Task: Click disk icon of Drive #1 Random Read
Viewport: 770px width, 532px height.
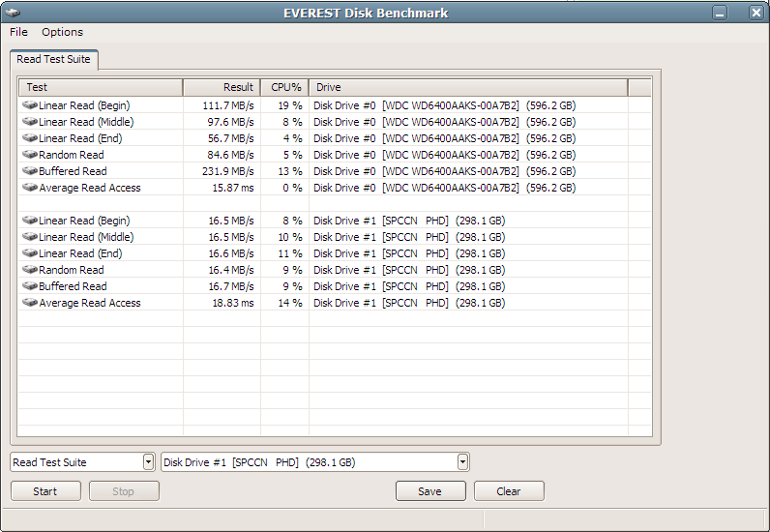Action: [x=30, y=270]
